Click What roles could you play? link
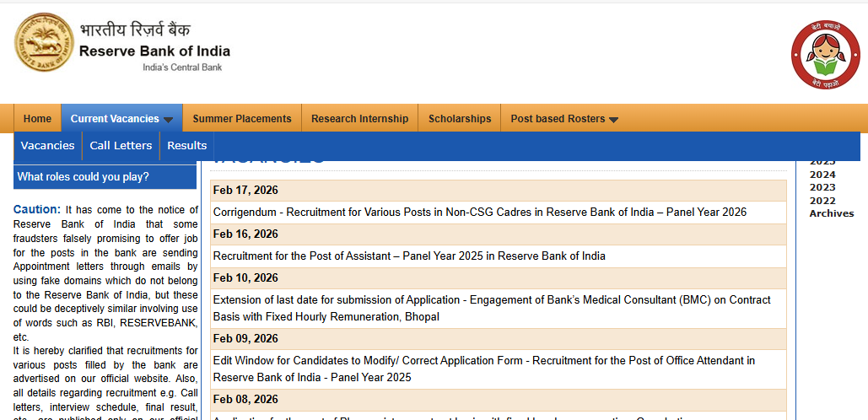This screenshot has height=420, width=868. 105,177
